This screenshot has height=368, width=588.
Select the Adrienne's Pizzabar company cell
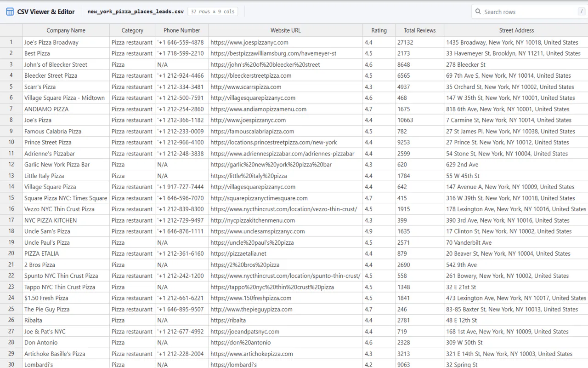66,154
